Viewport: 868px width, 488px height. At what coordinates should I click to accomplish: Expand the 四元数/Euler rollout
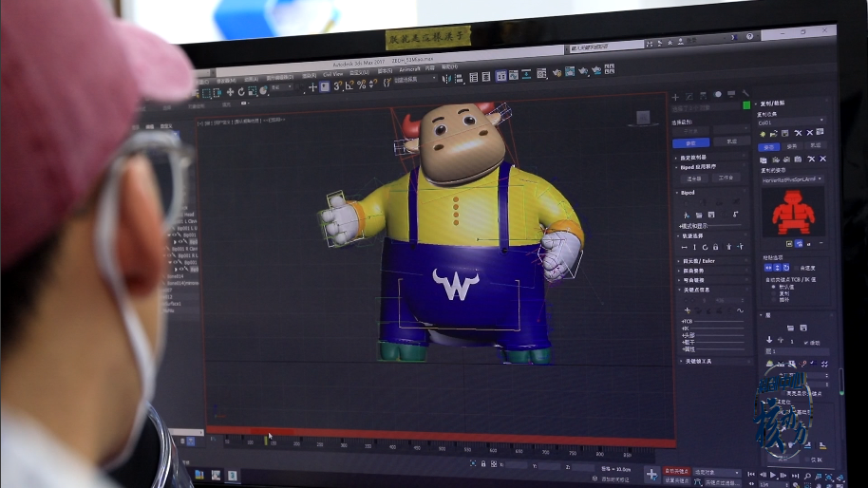pos(699,261)
